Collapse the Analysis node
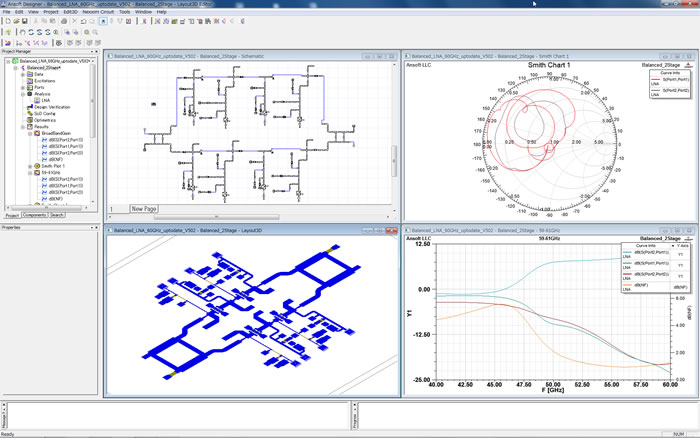700x438 pixels. (x=23, y=94)
